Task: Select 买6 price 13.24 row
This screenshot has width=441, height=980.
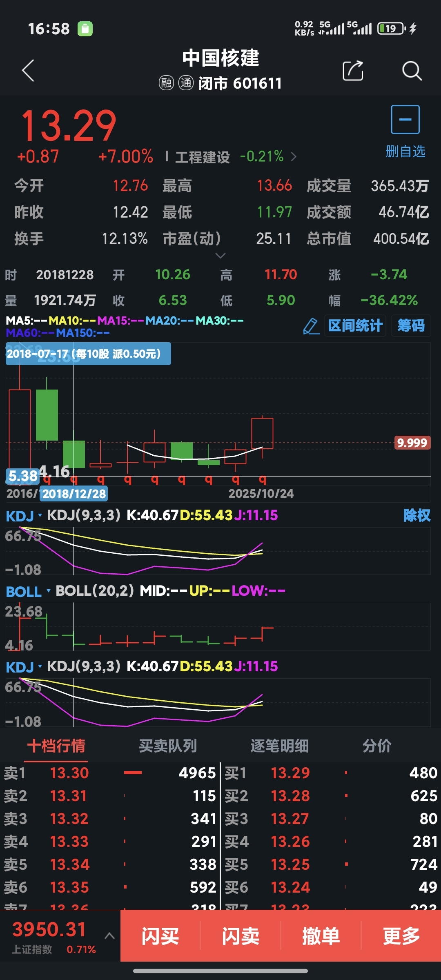Action: click(331, 887)
